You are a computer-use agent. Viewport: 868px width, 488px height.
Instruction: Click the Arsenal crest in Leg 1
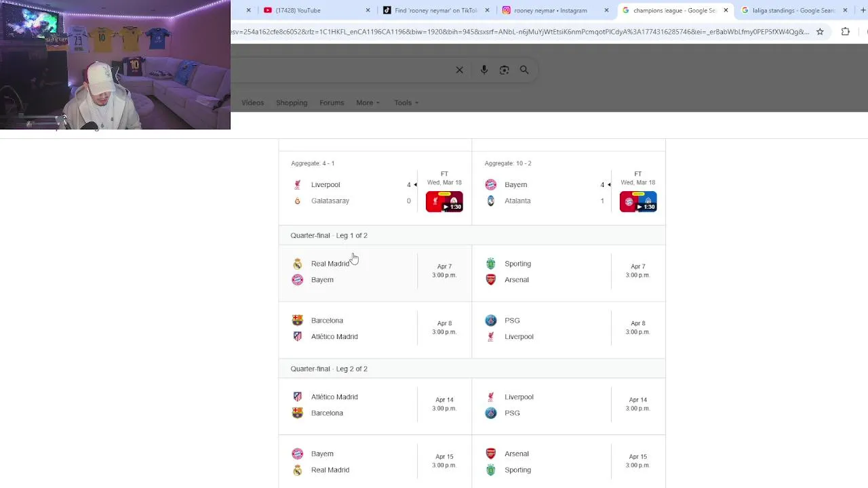pos(491,280)
